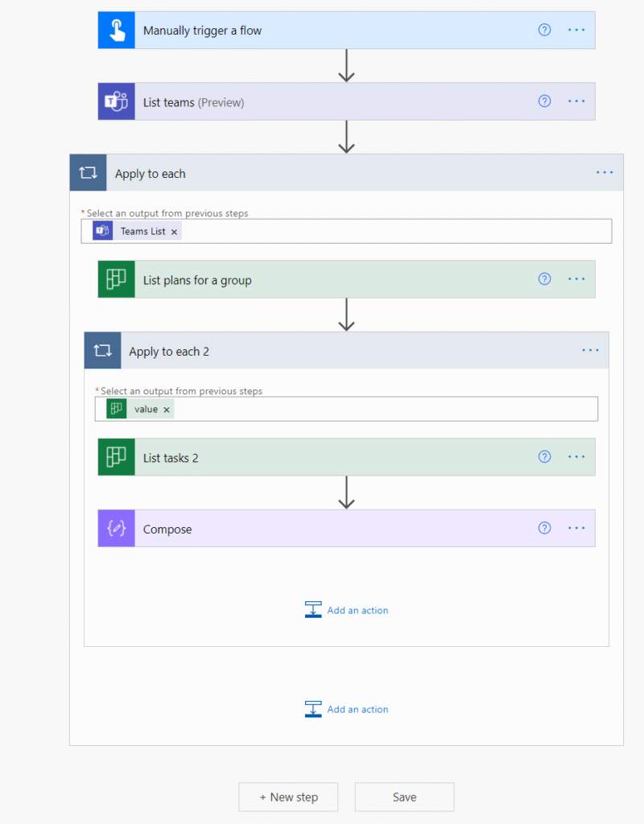The height and width of the screenshot is (824, 644).
Task: Click the Teams icon on List teams
Action: pyautogui.click(x=117, y=101)
